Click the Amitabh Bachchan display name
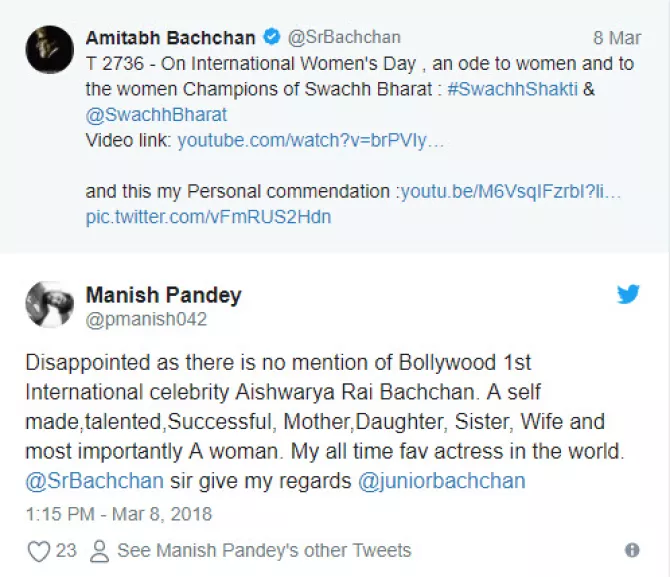The image size is (670, 577). click(169, 38)
